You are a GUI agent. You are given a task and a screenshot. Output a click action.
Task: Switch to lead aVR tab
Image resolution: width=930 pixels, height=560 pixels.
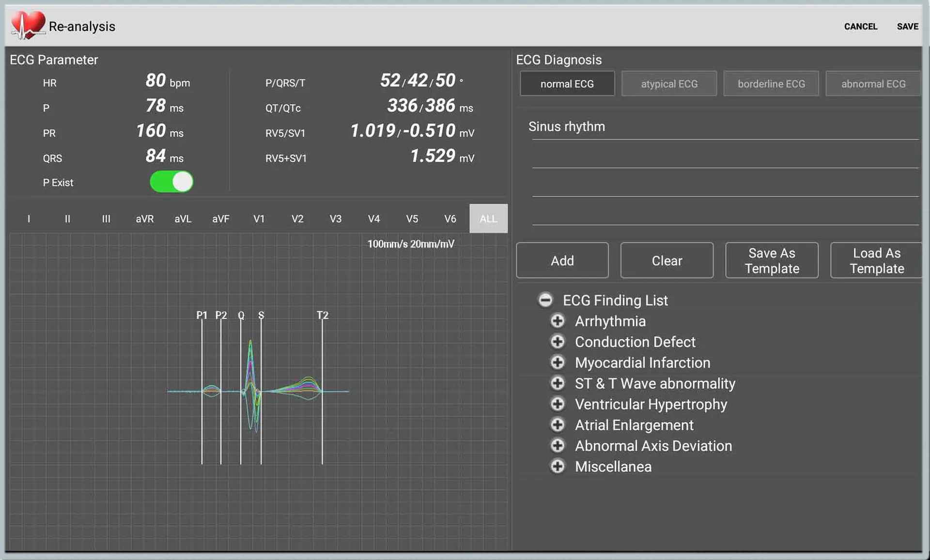coord(144,219)
